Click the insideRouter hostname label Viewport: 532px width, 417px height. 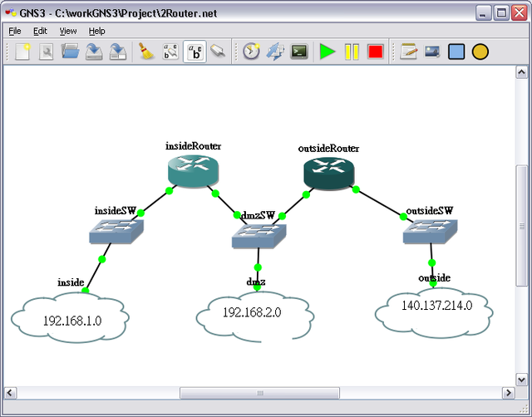pyautogui.click(x=193, y=146)
